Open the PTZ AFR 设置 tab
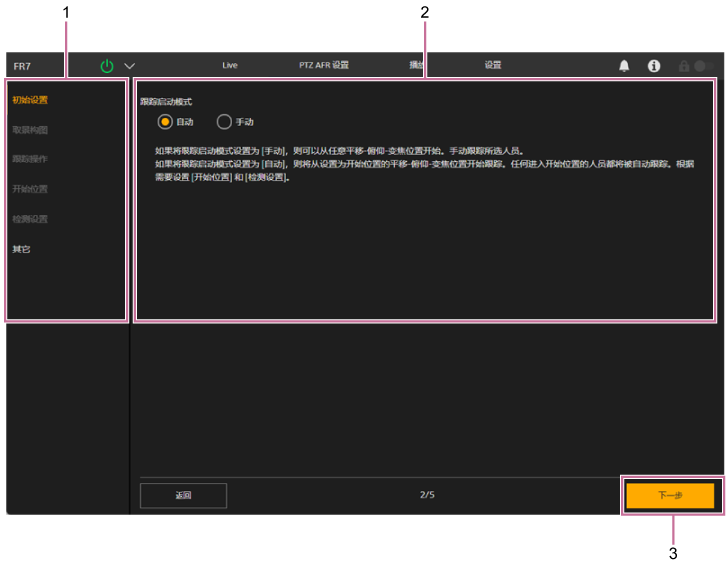The height and width of the screenshot is (568, 728). (x=324, y=66)
